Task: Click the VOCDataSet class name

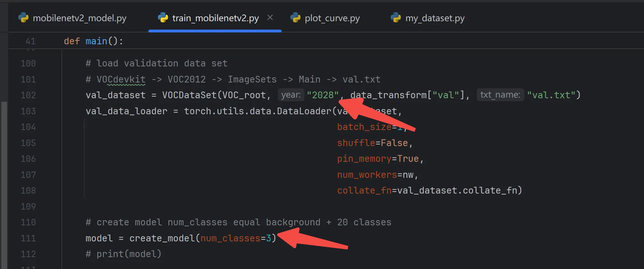Action: pos(189,95)
